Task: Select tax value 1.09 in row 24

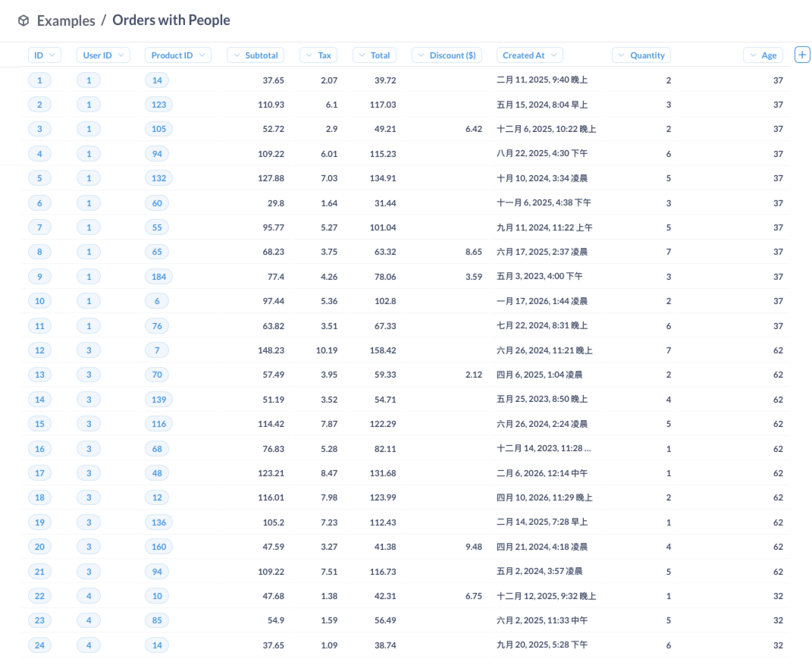Action: coord(329,645)
